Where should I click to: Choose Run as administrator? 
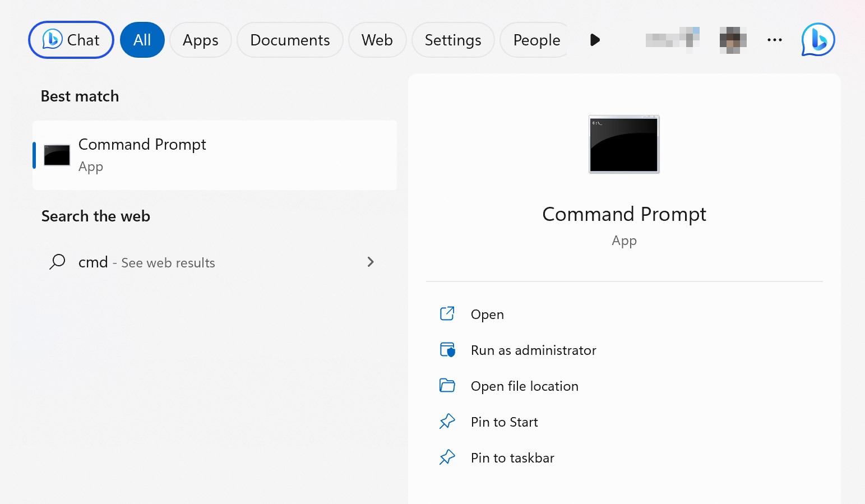point(624,350)
